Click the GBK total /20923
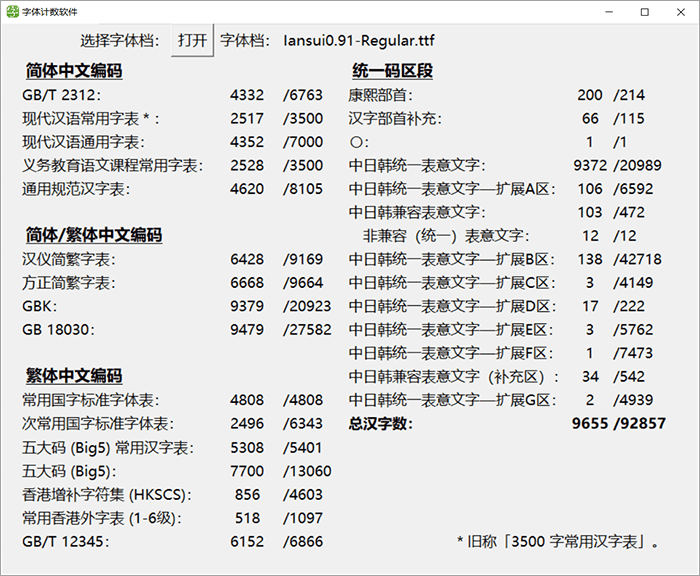Screen dimensions: 700x576 coord(307,306)
